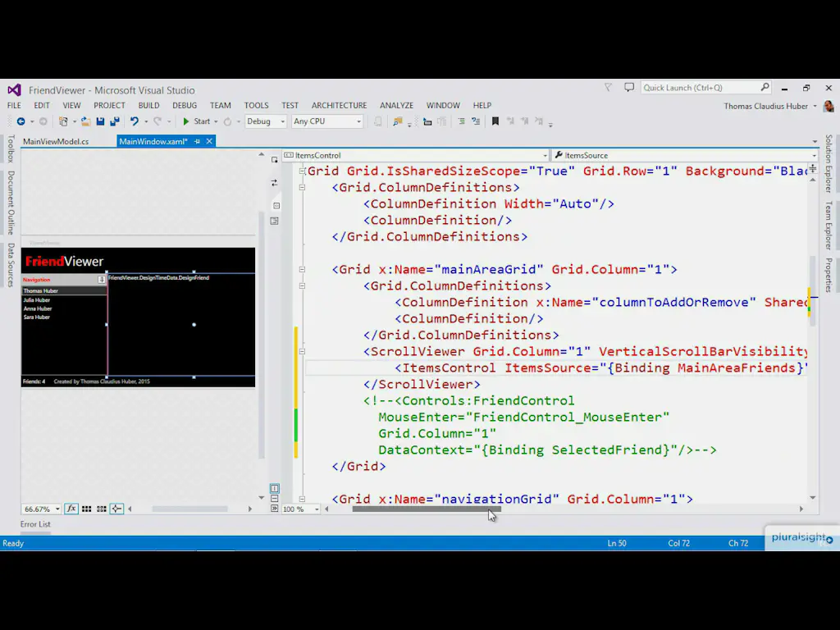840x630 pixels.
Task: Swap the design and XAML panes
Action: pyautogui.click(x=274, y=183)
